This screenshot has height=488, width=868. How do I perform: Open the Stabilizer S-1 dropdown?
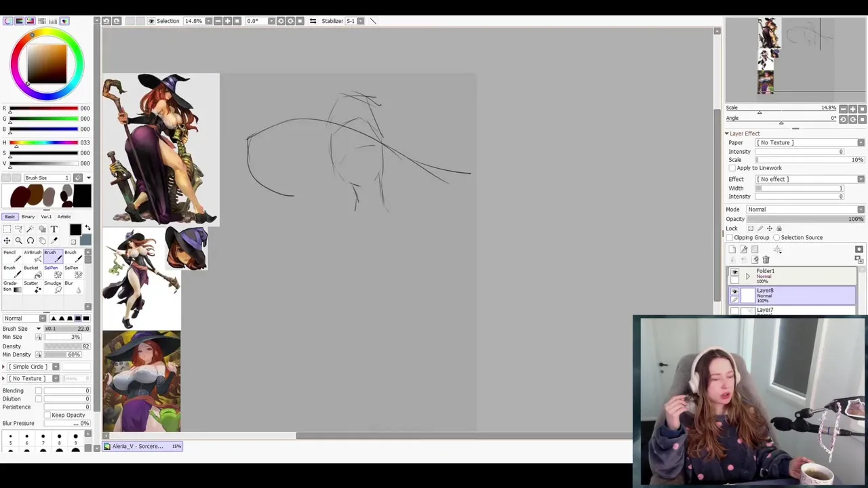coord(361,21)
